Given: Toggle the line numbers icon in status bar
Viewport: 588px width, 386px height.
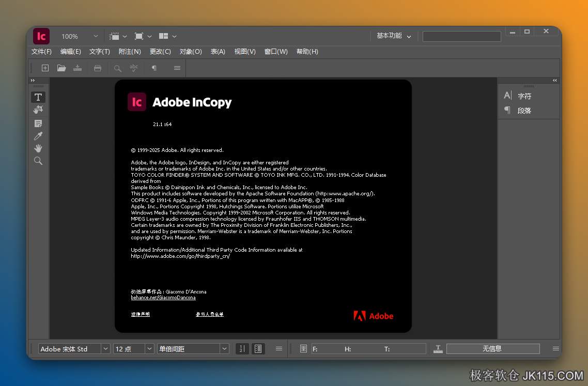Looking at the screenshot, I should click(242, 348).
